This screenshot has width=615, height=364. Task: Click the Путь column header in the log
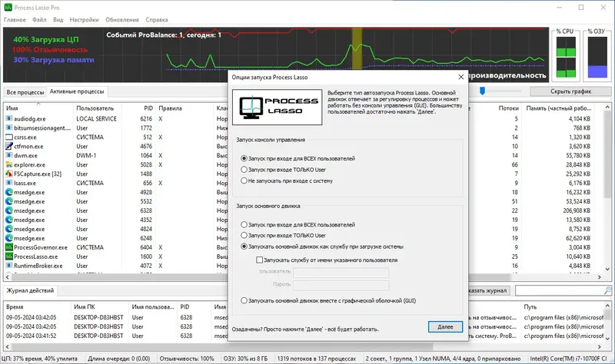[562, 307]
